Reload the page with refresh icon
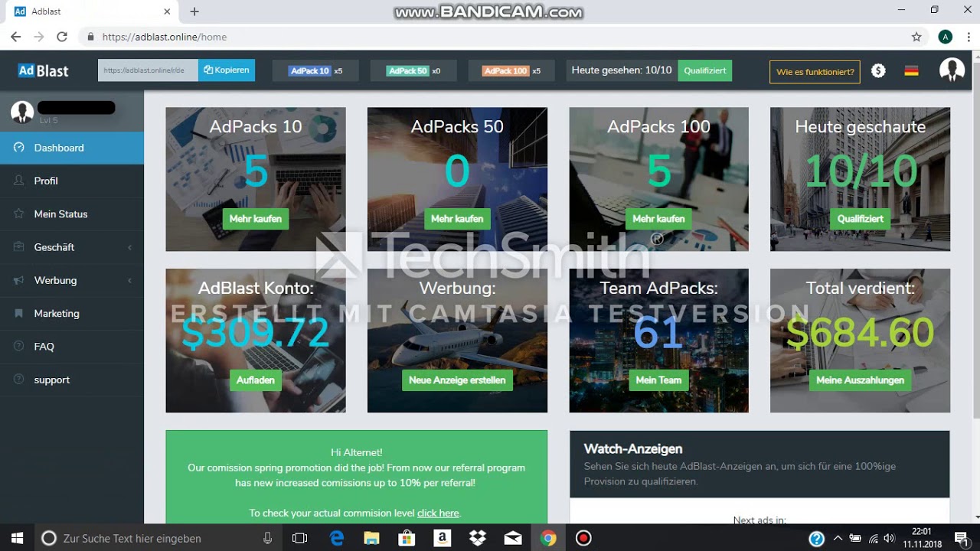This screenshot has height=551, width=980. tap(62, 37)
